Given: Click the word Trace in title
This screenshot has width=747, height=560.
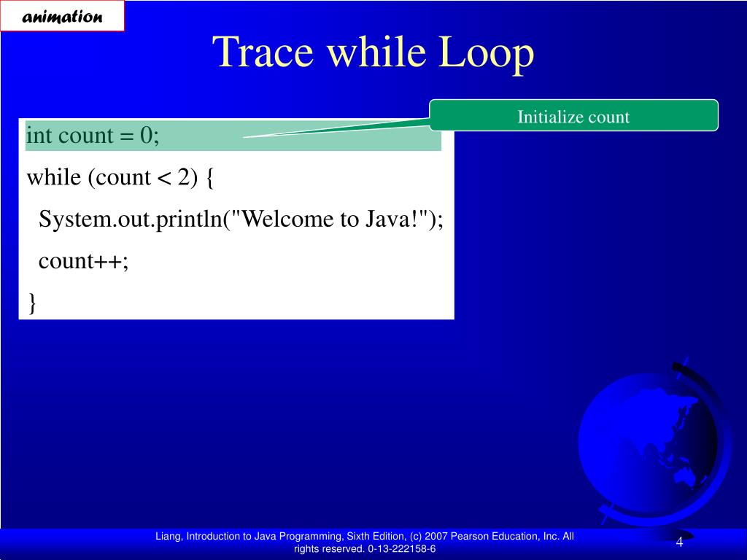Looking at the screenshot, I should pyautogui.click(x=263, y=53).
